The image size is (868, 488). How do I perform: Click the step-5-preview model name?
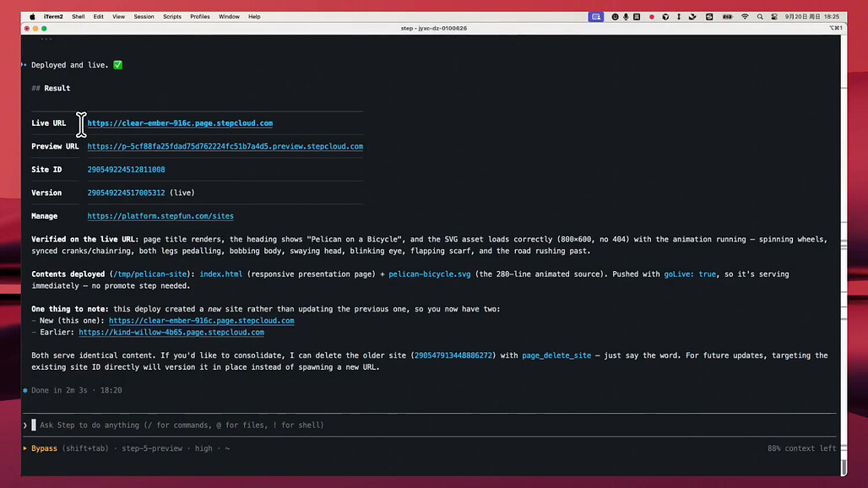[x=152, y=448]
